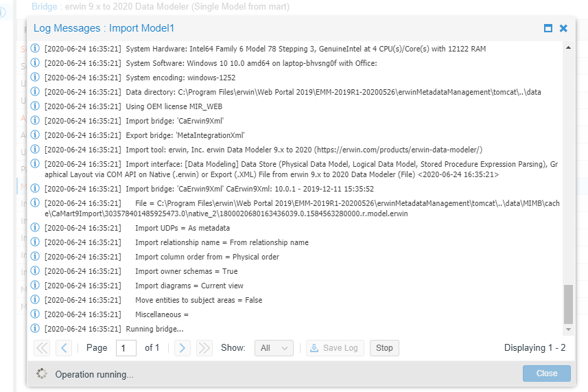Select the Using OEM license log line
The height and width of the screenshot is (392, 588).
(x=174, y=106)
